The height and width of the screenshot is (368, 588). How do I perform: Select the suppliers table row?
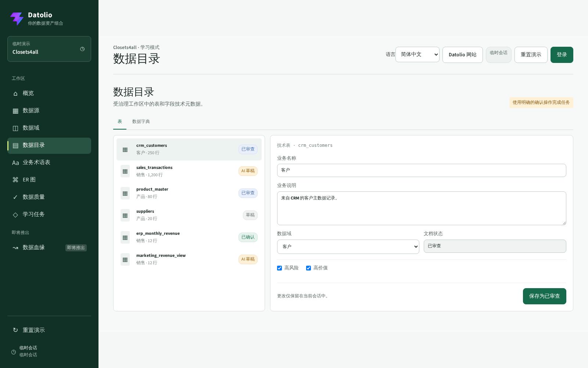pyautogui.click(x=189, y=215)
